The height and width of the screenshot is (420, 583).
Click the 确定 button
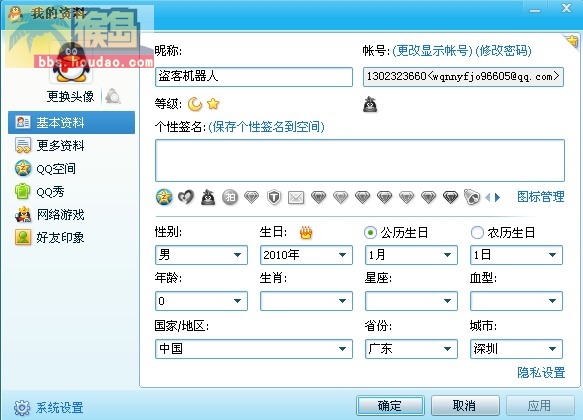(390, 405)
